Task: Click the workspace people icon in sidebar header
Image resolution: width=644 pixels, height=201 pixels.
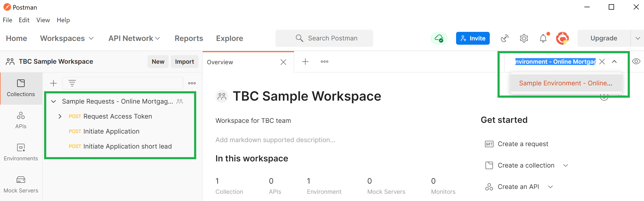Action: point(10,62)
